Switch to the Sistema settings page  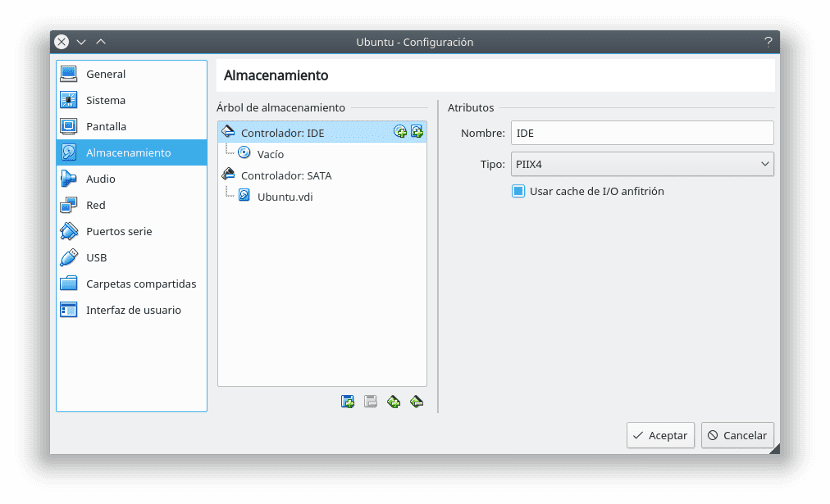click(106, 100)
